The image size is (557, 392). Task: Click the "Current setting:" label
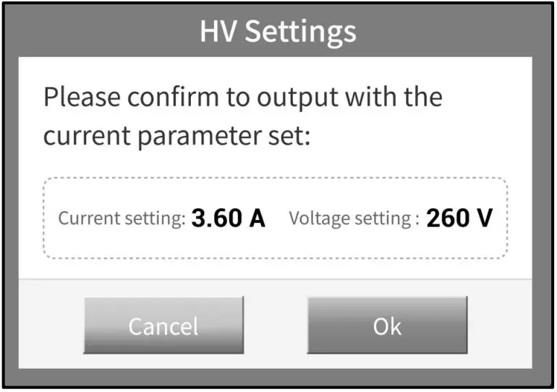click(x=122, y=218)
